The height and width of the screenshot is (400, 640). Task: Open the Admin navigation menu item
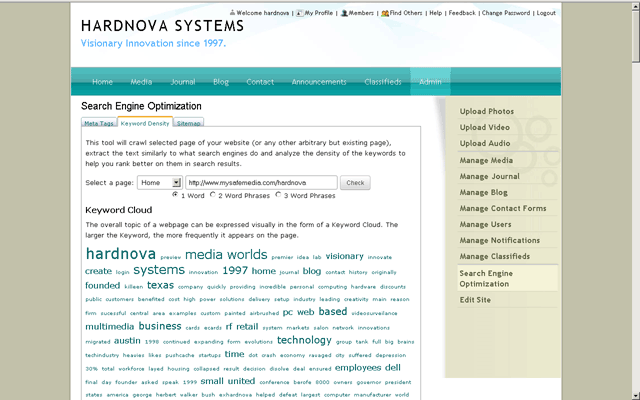tap(430, 82)
